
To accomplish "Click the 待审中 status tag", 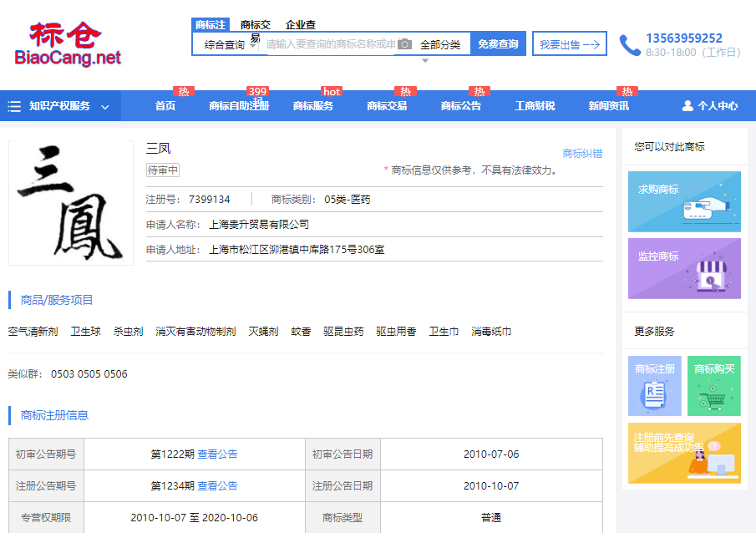I will (x=163, y=170).
